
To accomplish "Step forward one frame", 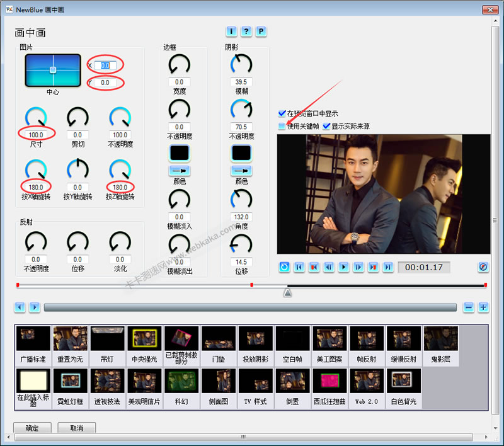I will click(x=358, y=267).
